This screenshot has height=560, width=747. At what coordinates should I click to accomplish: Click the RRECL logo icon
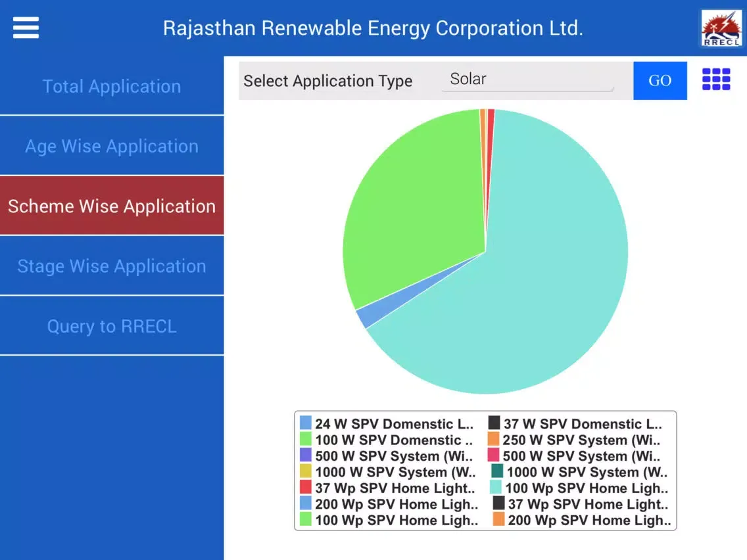(x=721, y=28)
